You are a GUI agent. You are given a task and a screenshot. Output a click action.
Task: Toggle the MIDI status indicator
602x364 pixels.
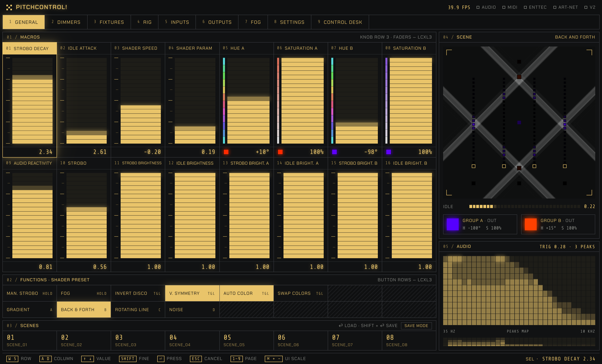click(510, 7)
